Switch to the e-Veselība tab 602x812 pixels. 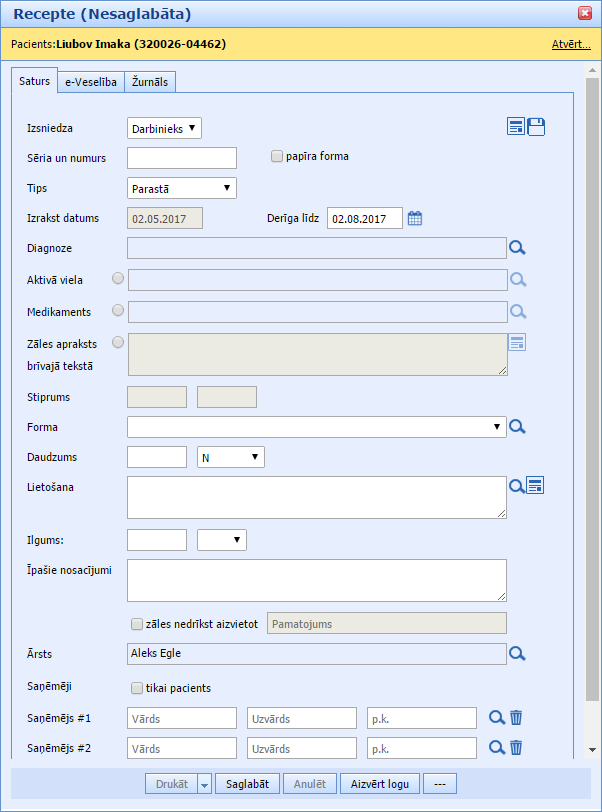click(x=91, y=83)
